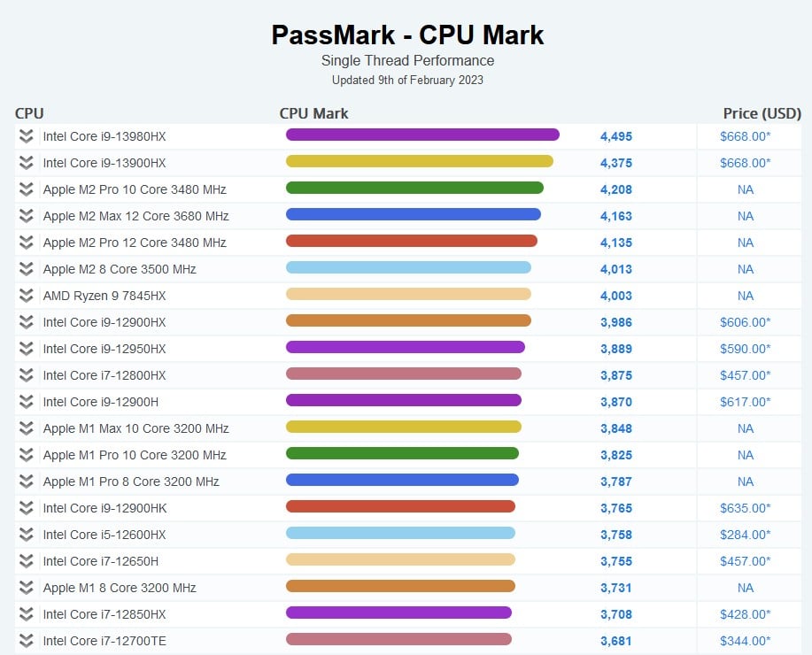Expand the chevron beside AMD Ryzen 9 7845HX
Viewport: 812px width, 655px height.
[x=26, y=296]
